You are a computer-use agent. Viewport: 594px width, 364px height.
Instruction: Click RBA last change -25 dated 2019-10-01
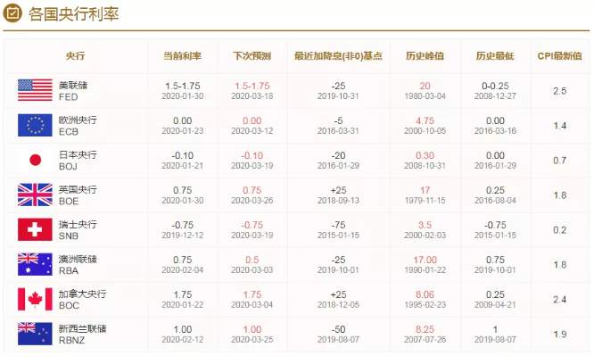click(338, 264)
